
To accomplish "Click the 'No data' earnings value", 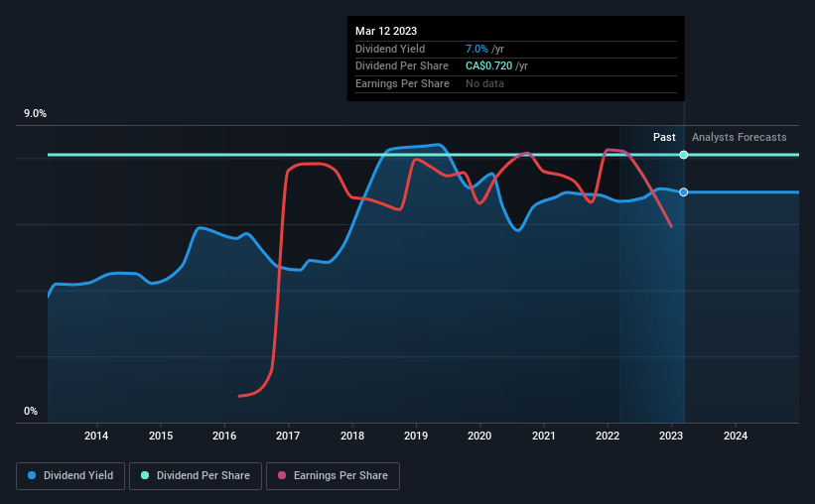I will pos(484,83).
